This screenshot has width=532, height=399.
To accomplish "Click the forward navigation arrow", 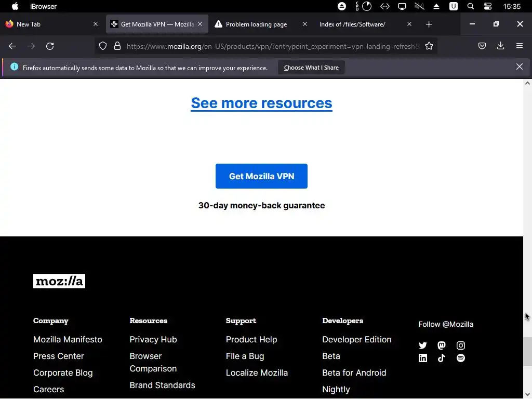I will [31, 46].
